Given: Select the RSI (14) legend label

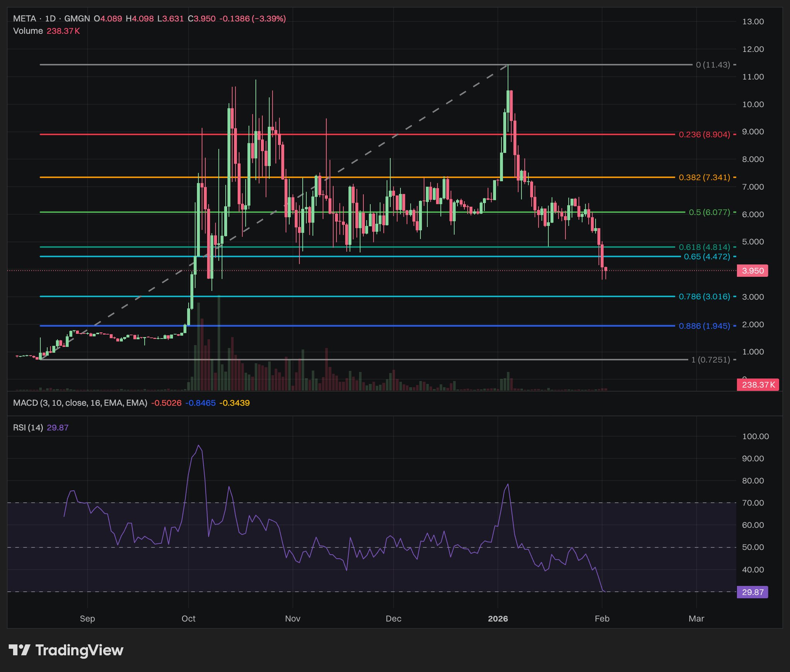Looking at the screenshot, I should pyautogui.click(x=28, y=428).
